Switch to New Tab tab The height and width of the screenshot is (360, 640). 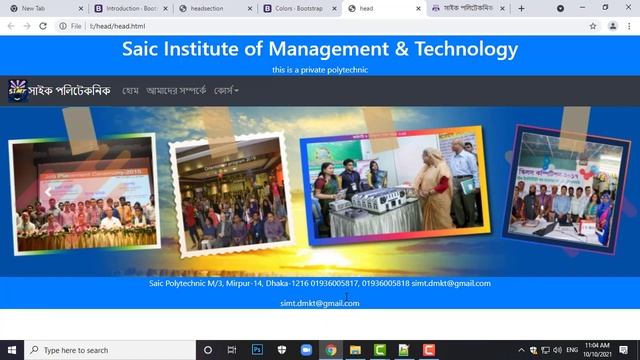tap(47, 8)
